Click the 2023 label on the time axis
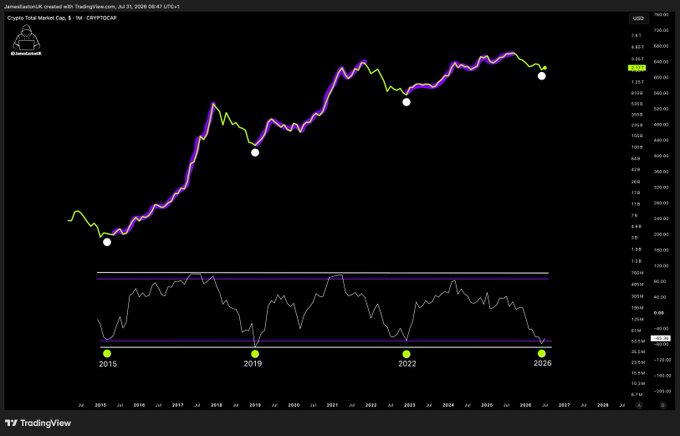Screen dimensions: 680x436 [409, 405]
